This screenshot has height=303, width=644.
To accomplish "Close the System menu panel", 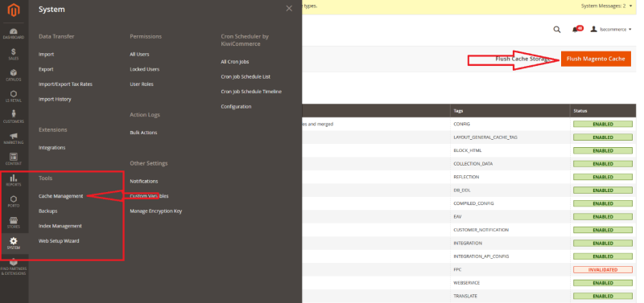I will pyautogui.click(x=289, y=9).
